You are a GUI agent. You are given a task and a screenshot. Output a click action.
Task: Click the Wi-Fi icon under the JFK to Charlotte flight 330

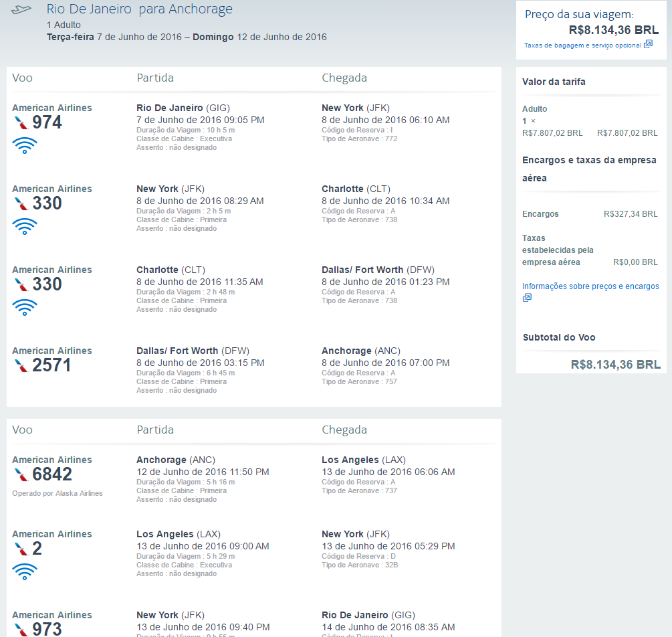(25, 226)
